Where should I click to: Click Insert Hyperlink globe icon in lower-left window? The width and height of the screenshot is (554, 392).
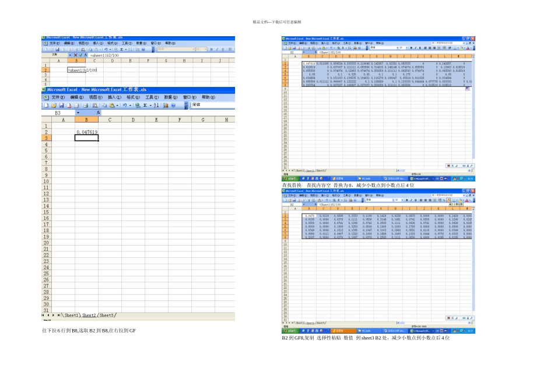(138, 106)
